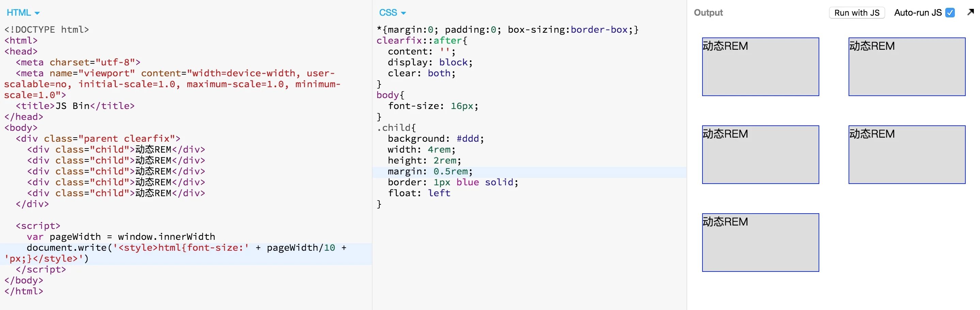
Task: Click the document.write code line
Action: click(175, 253)
